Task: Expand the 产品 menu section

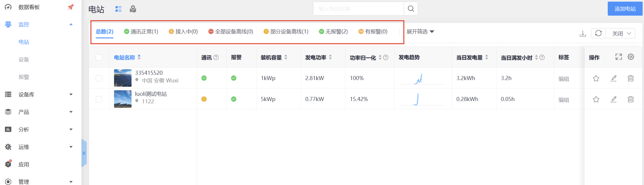Action: click(71, 112)
